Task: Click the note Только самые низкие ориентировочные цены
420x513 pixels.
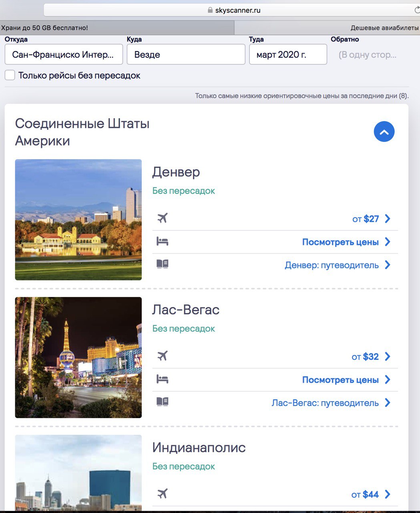Action: (302, 96)
